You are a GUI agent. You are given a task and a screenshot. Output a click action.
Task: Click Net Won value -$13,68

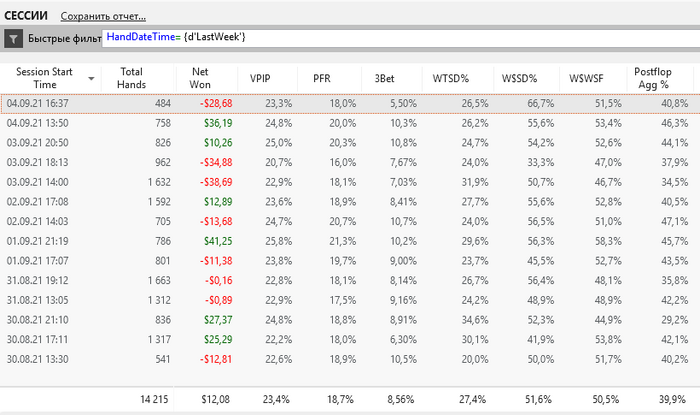(x=216, y=221)
